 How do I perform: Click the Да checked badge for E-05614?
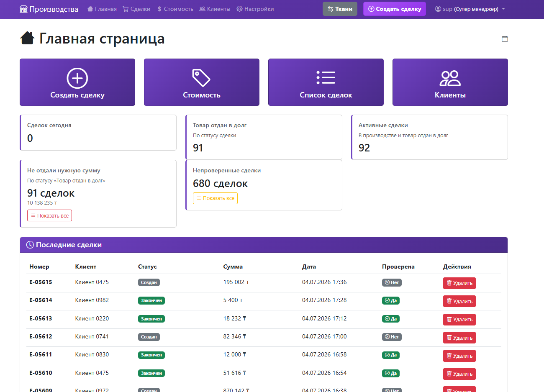[x=391, y=300]
